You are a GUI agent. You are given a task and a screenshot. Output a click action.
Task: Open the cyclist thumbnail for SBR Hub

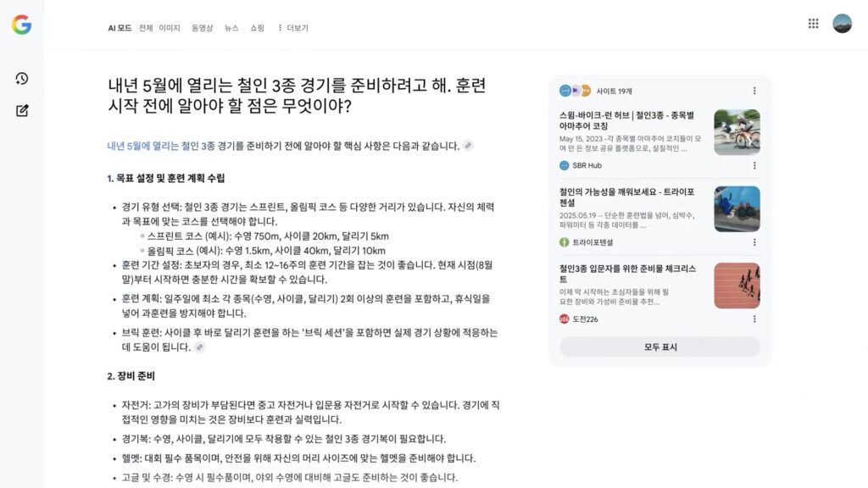(737, 132)
